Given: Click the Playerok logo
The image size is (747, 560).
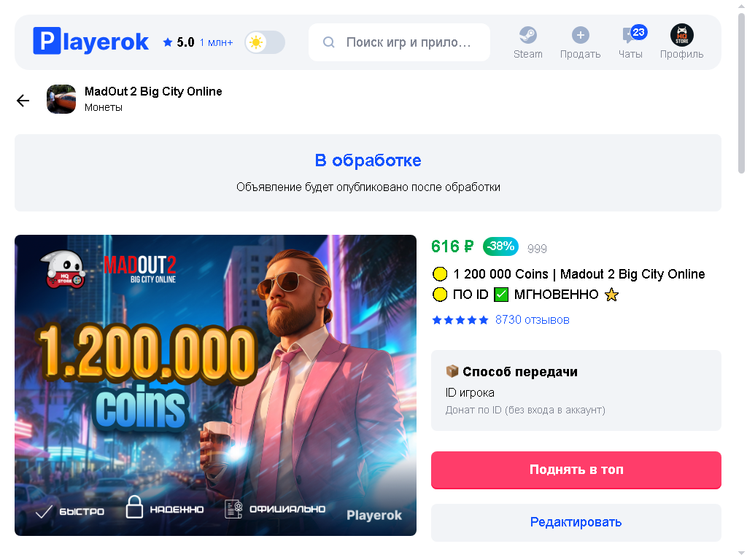Looking at the screenshot, I should point(90,41).
